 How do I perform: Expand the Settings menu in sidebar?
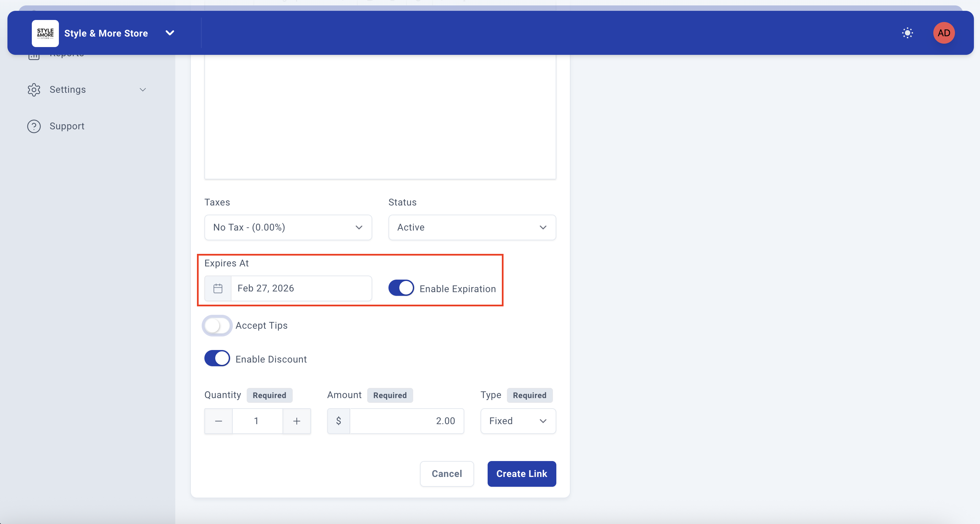click(x=143, y=90)
